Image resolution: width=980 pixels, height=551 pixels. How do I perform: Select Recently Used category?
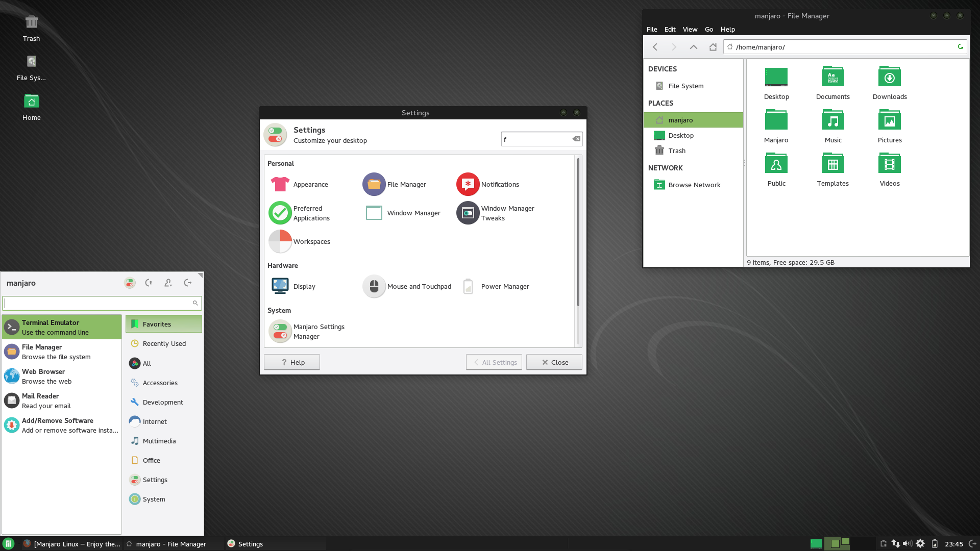[164, 343]
